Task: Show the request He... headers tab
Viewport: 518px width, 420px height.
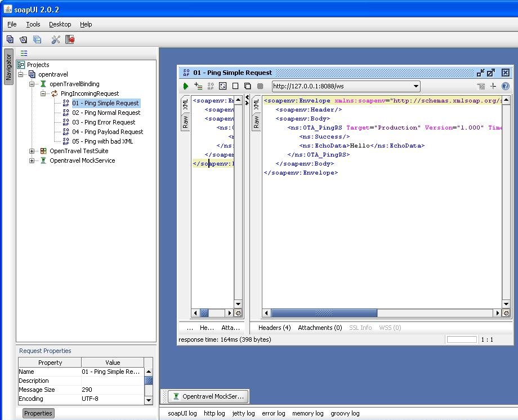Action: coord(207,328)
